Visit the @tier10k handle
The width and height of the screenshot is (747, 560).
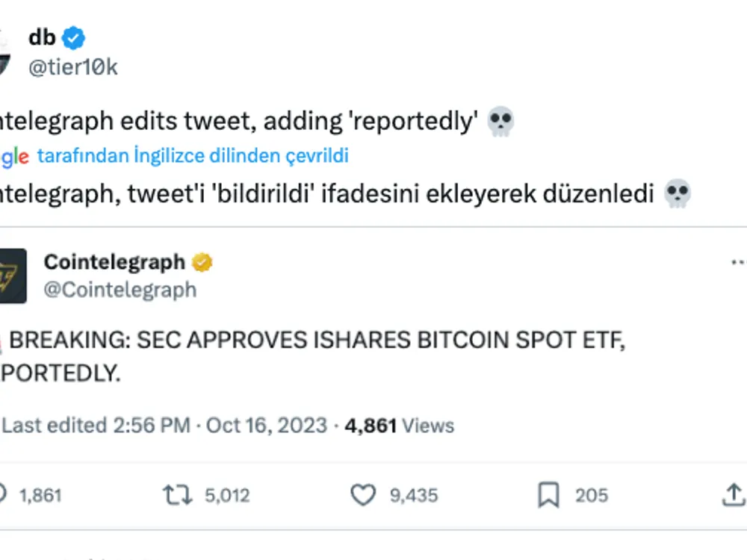coord(72,67)
